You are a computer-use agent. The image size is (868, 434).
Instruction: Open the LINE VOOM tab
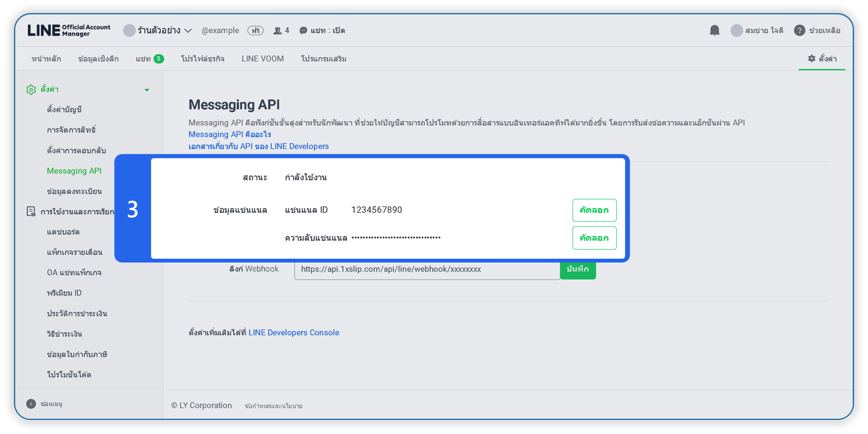263,58
